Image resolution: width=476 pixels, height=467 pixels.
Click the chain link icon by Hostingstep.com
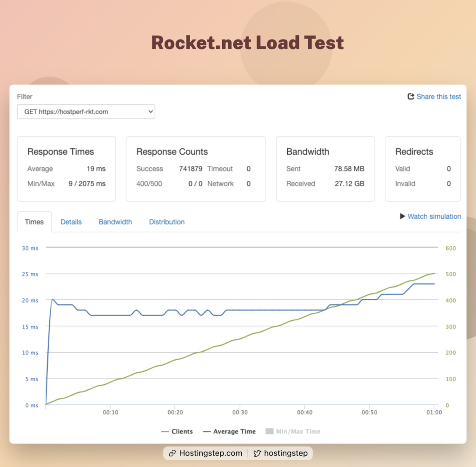(x=172, y=454)
